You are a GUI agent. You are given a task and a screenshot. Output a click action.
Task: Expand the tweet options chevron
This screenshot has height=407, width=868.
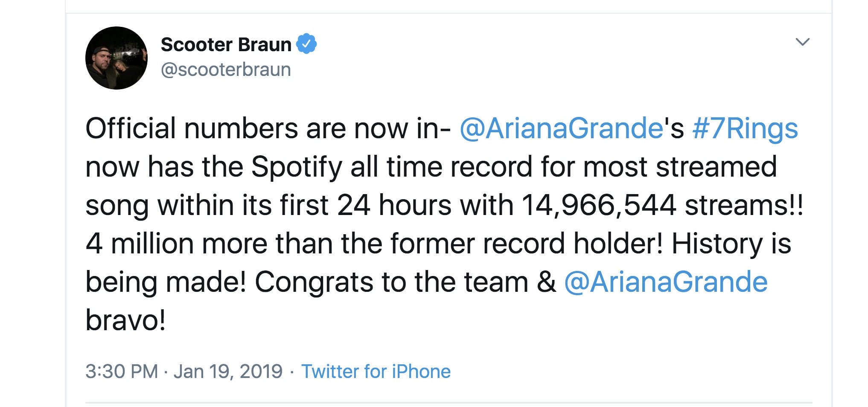coord(802,42)
